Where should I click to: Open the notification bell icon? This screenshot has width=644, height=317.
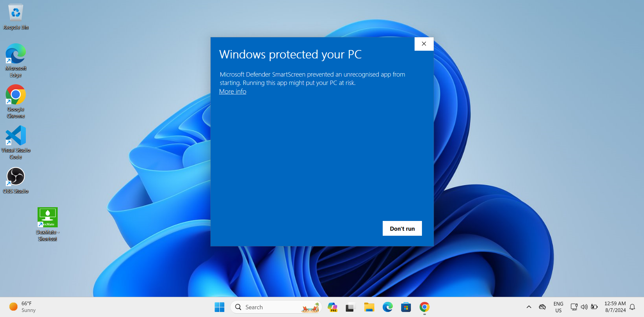click(633, 307)
